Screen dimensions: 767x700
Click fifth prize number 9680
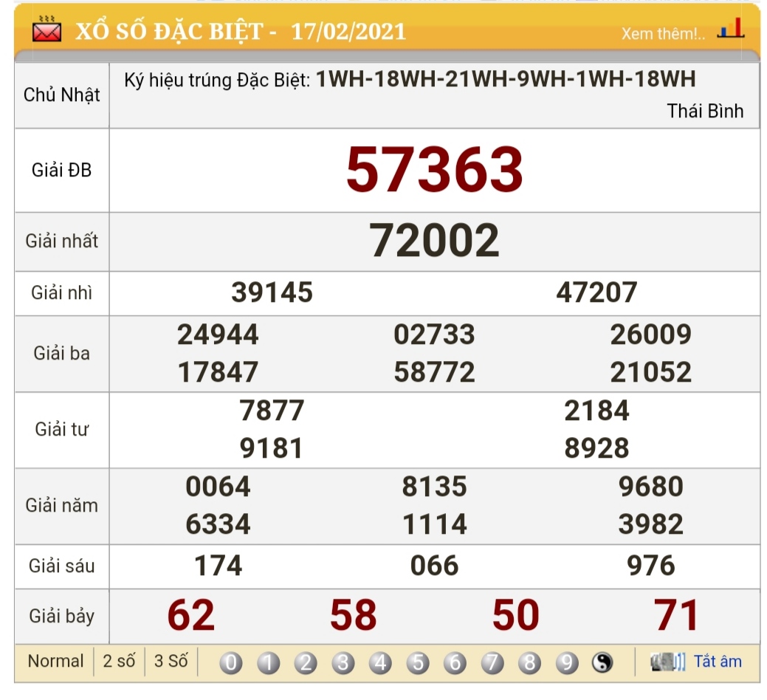coord(650,487)
